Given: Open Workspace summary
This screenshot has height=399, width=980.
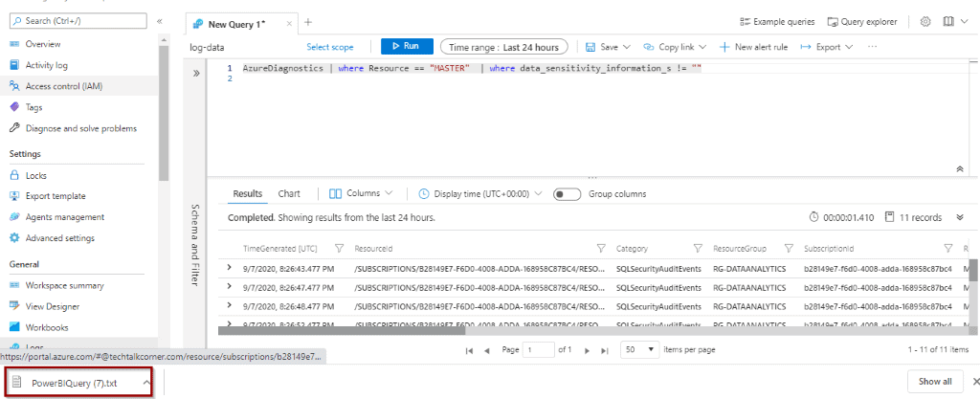Looking at the screenshot, I should coord(64,285).
